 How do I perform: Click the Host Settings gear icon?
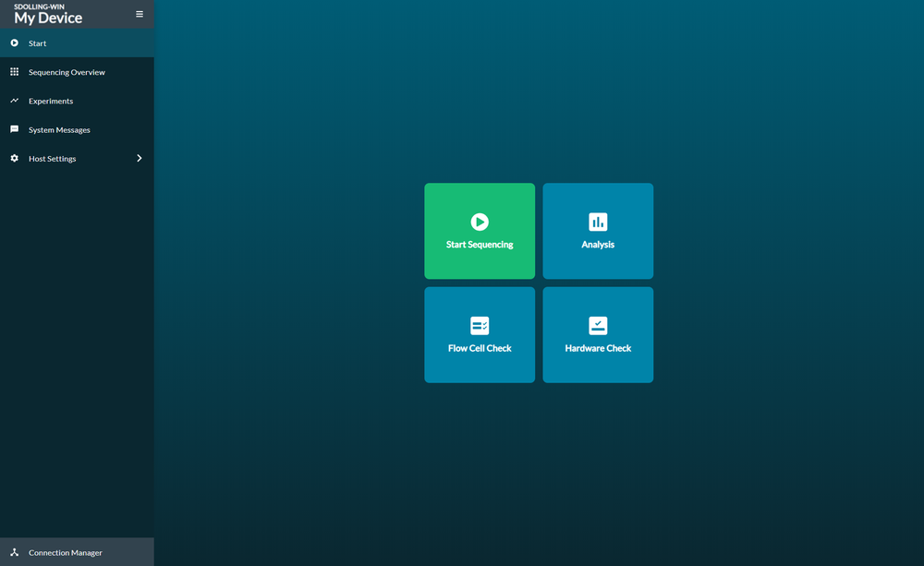pyautogui.click(x=14, y=159)
